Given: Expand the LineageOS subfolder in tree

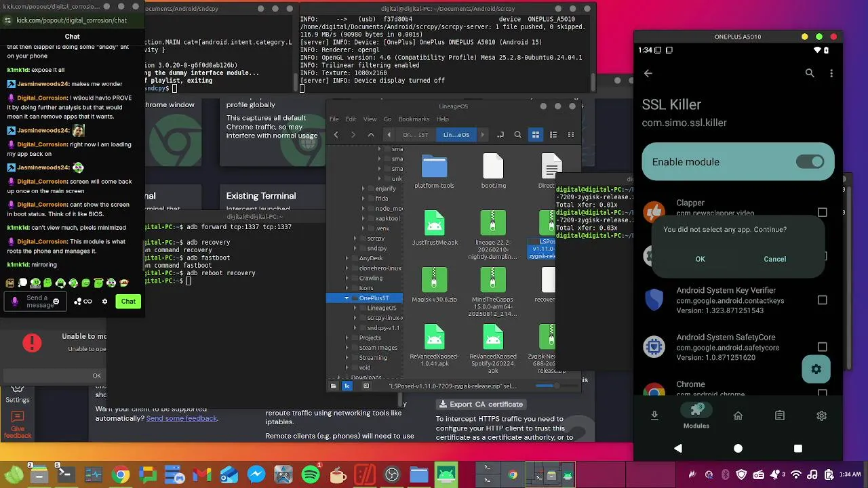Looking at the screenshot, I should [x=355, y=308].
